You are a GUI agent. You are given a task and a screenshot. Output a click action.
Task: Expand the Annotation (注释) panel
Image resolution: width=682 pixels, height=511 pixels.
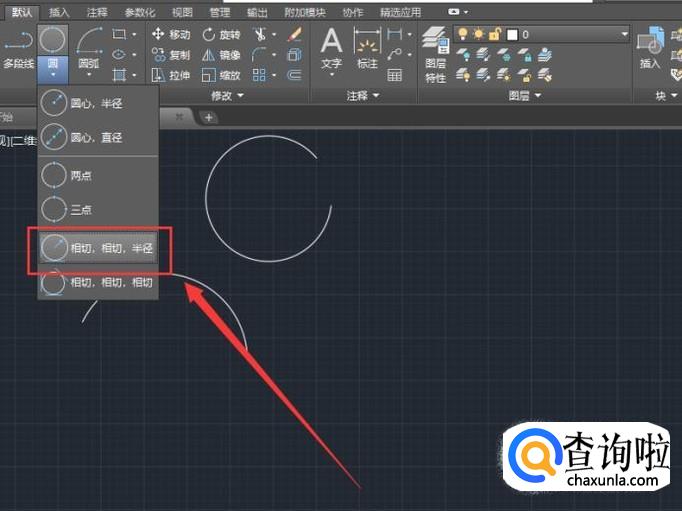(x=363, y=95)
